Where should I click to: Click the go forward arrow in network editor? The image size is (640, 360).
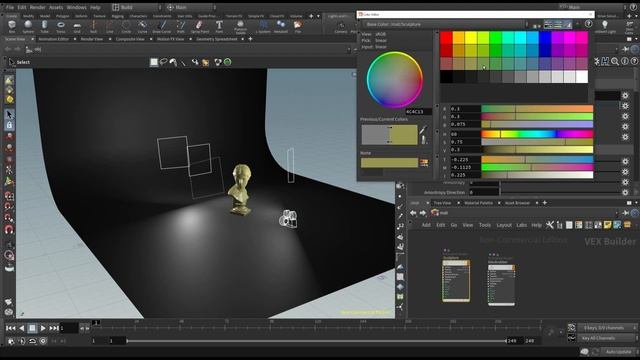click(x=422, y=213)
